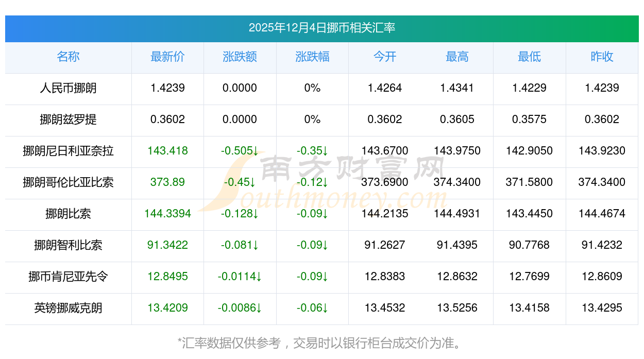Select the 名称 column header
The height and width of the screenshot is (359, 644).
coord(68,57)
